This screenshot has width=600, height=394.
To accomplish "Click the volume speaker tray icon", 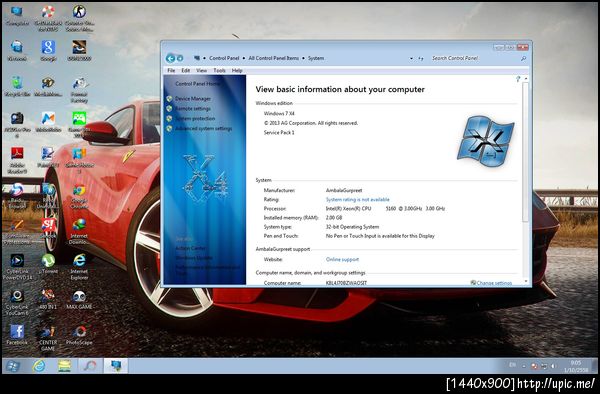I will click(x=553, y=366).
